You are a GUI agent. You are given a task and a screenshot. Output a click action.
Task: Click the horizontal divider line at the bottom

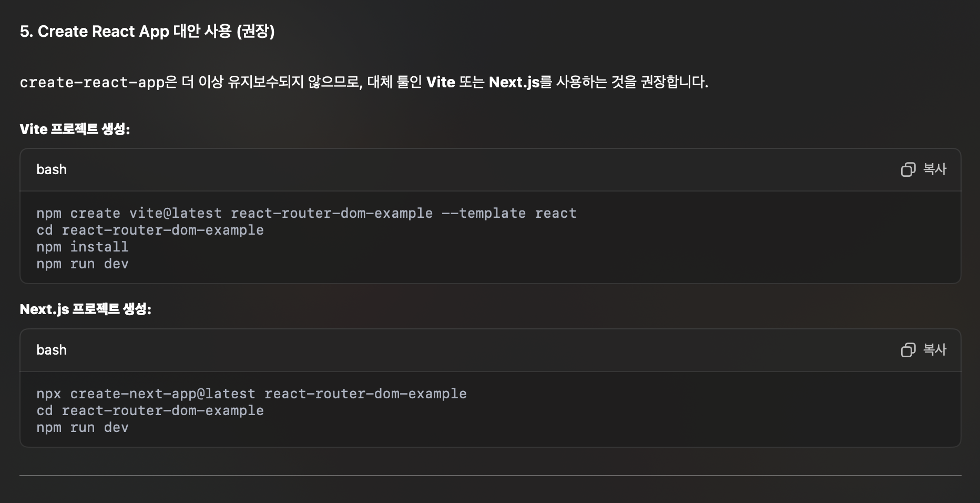[490, 476]
